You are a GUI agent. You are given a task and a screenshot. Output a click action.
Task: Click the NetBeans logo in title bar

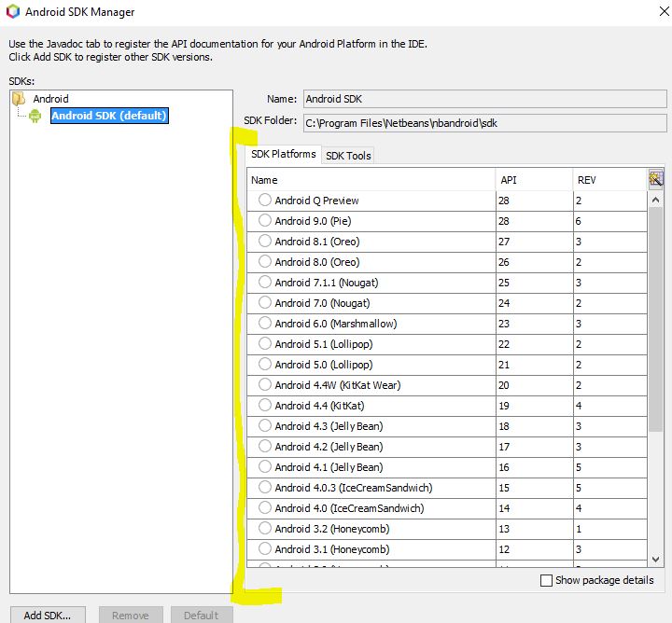(13, 11)
